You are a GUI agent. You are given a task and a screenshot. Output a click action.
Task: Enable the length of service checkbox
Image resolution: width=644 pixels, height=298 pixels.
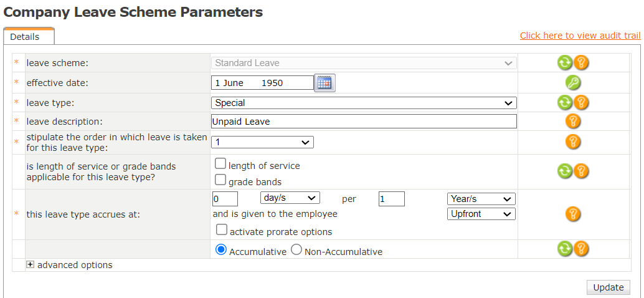click(220, 165)
